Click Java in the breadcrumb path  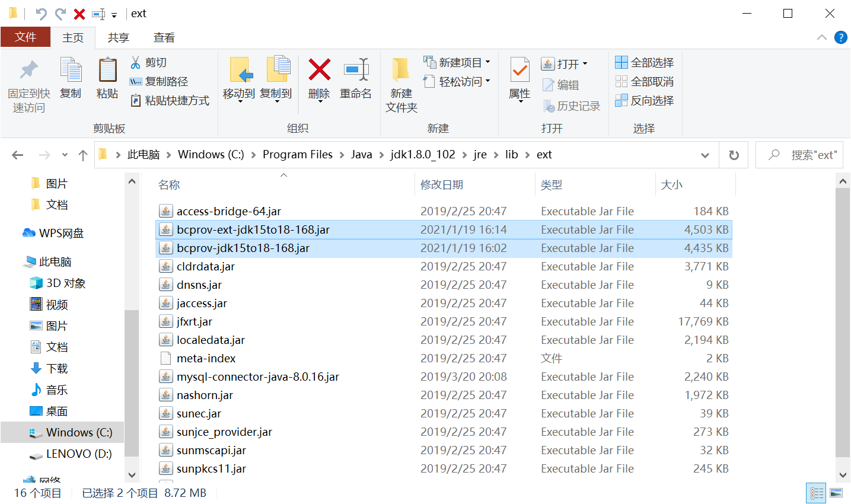tap(362, 155)
